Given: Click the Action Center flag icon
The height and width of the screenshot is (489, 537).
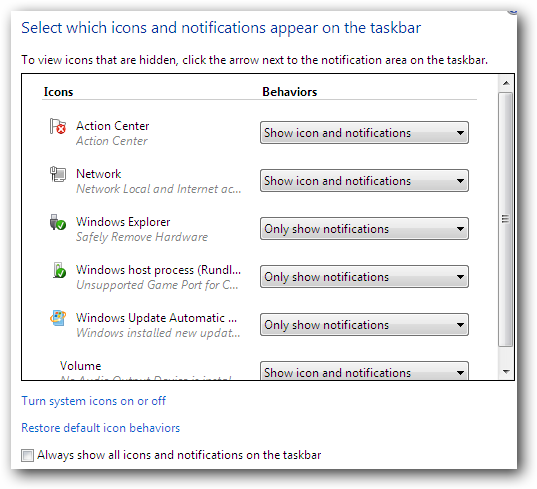Looking at the screenshot, I should pos(58,126).
